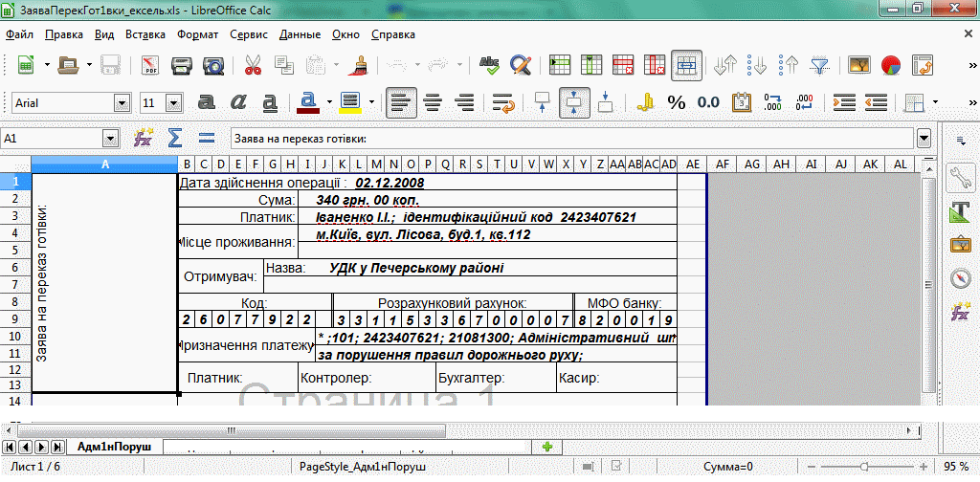This screenshot has height=482, width=980.
Task: Click the Export as PDF icon
Action: click(149, 66)
